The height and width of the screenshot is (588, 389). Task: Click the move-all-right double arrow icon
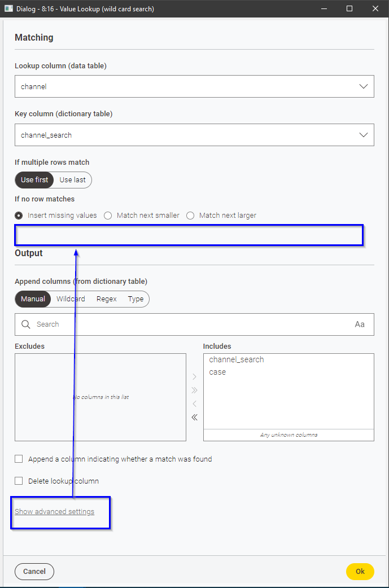pyautogui.click(x=194, y=390)
